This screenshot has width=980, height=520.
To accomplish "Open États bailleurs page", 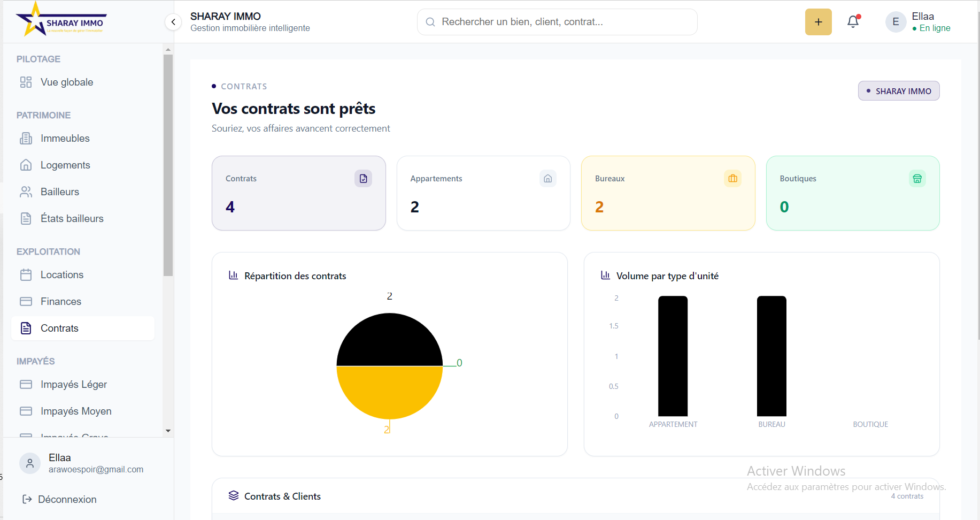I will pos(72,219).
